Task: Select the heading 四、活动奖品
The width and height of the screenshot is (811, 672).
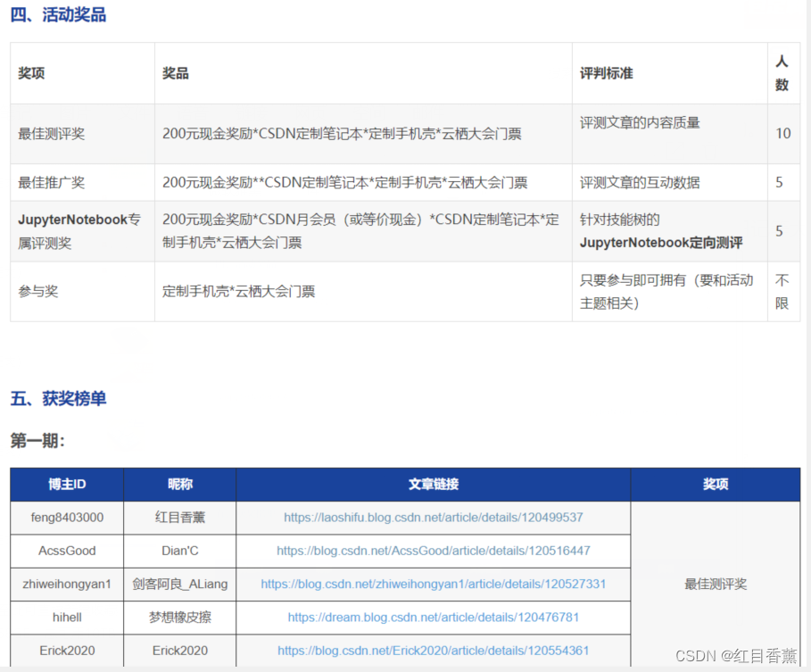Action: 58,14
